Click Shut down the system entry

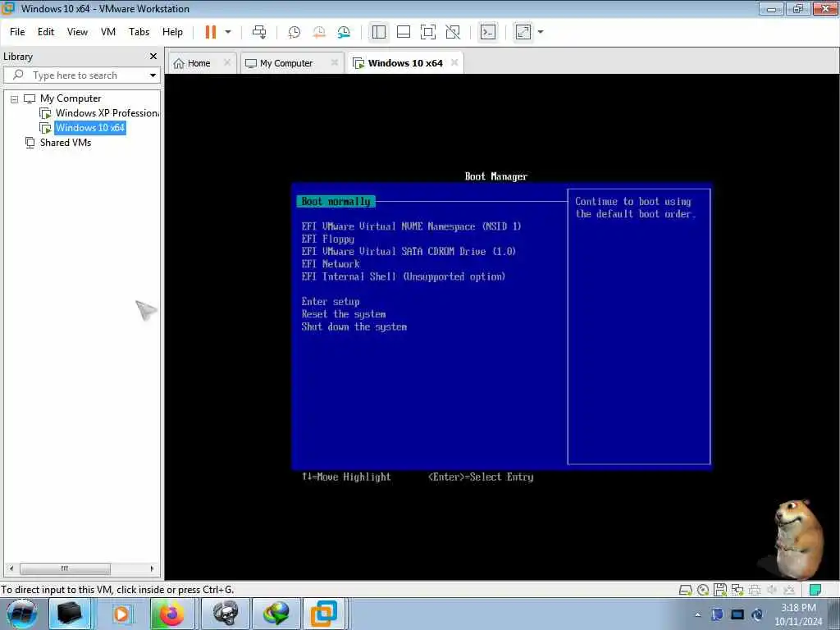[354, 326]
